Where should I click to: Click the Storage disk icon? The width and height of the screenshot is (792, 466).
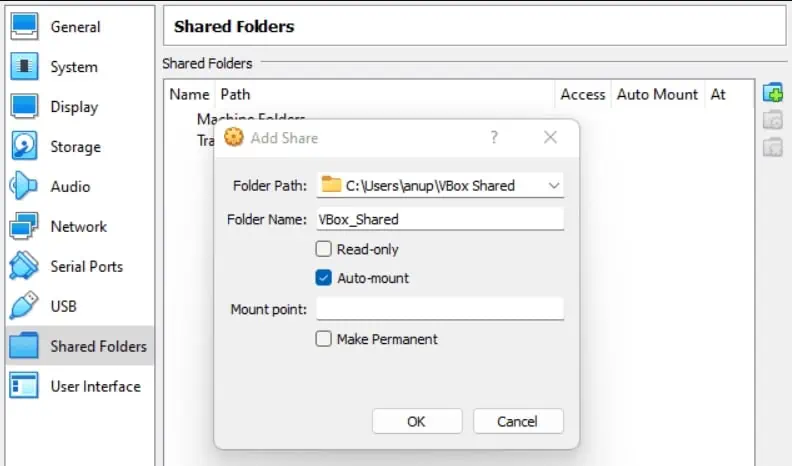23,147
